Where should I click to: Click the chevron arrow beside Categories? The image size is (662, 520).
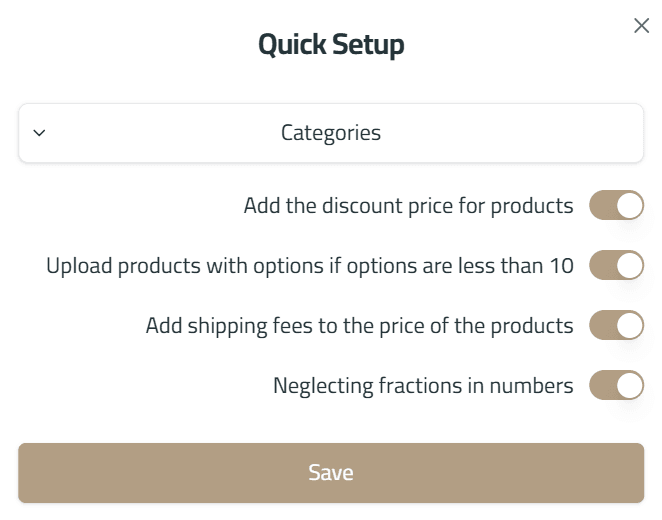[x=39, y=132]
